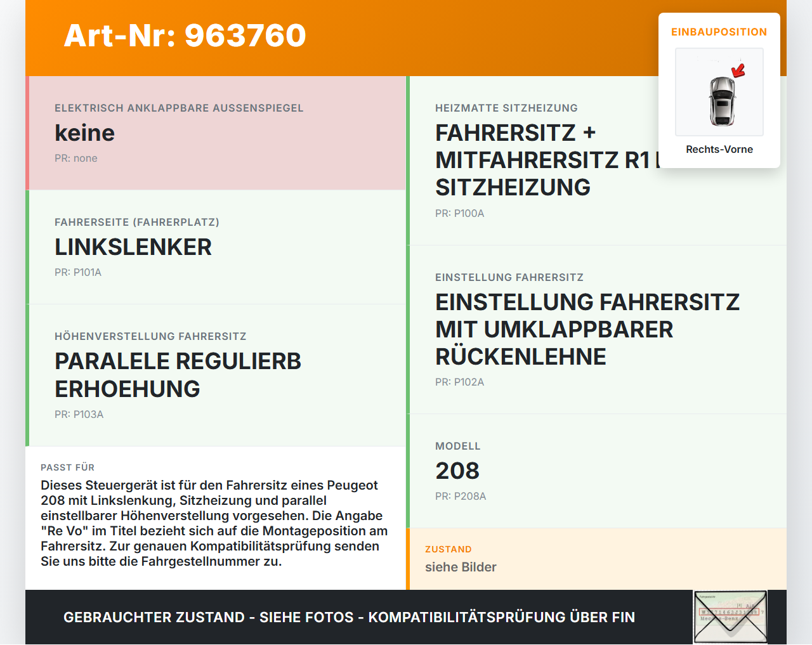
Task: Click the green accent bar beside LINKSLENKER
Action: point(27,247)
